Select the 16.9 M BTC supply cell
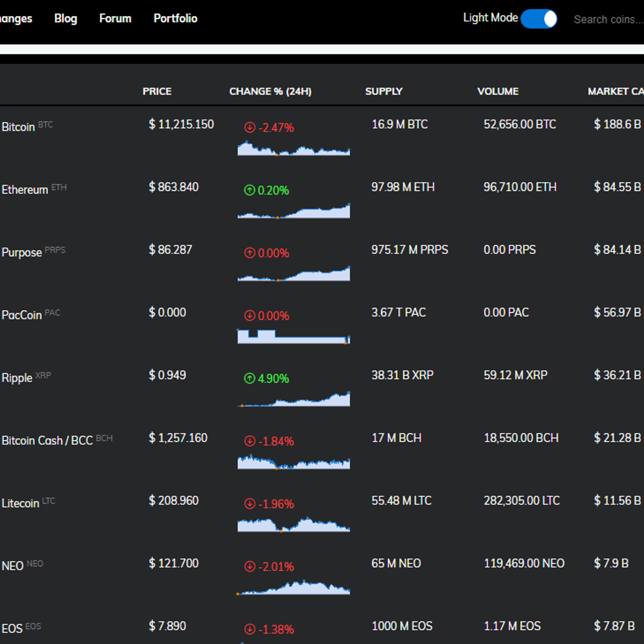Image resolution: width=644 pixels, height=644 pixels. point(400,125)
